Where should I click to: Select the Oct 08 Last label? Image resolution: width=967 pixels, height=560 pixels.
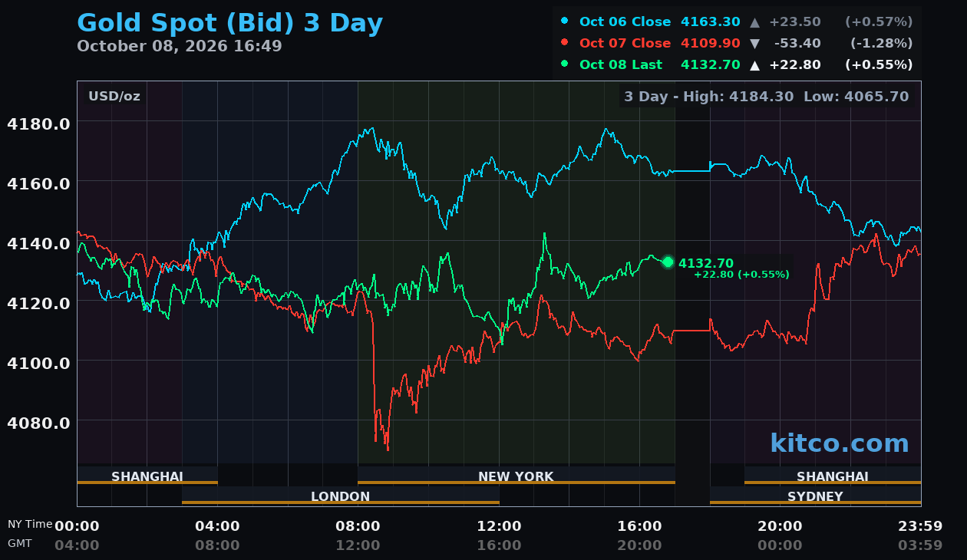[x=621, y=64]
